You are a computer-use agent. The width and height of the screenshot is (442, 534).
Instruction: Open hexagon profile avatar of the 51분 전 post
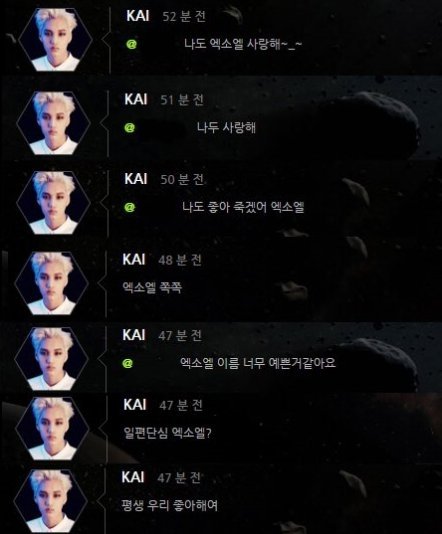53,123
